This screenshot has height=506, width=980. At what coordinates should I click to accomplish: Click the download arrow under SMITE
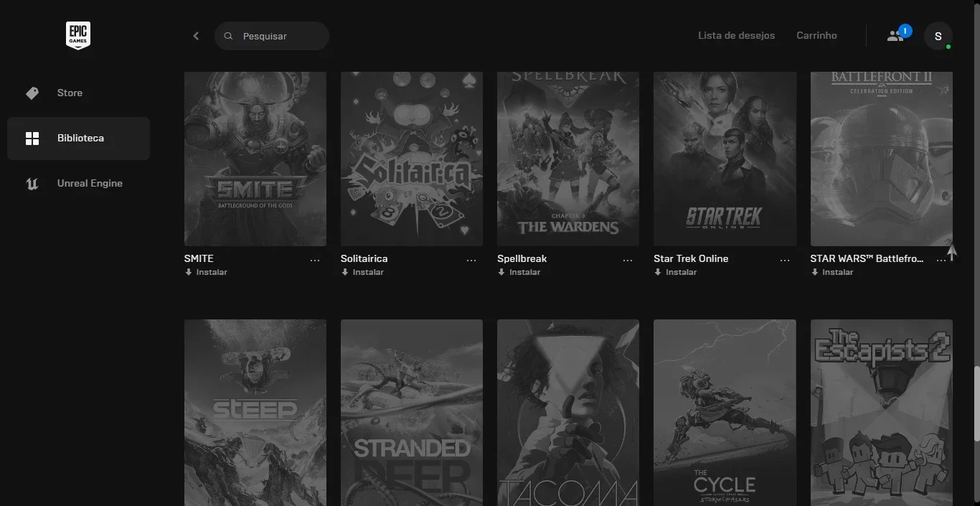[x=189, y=272]
